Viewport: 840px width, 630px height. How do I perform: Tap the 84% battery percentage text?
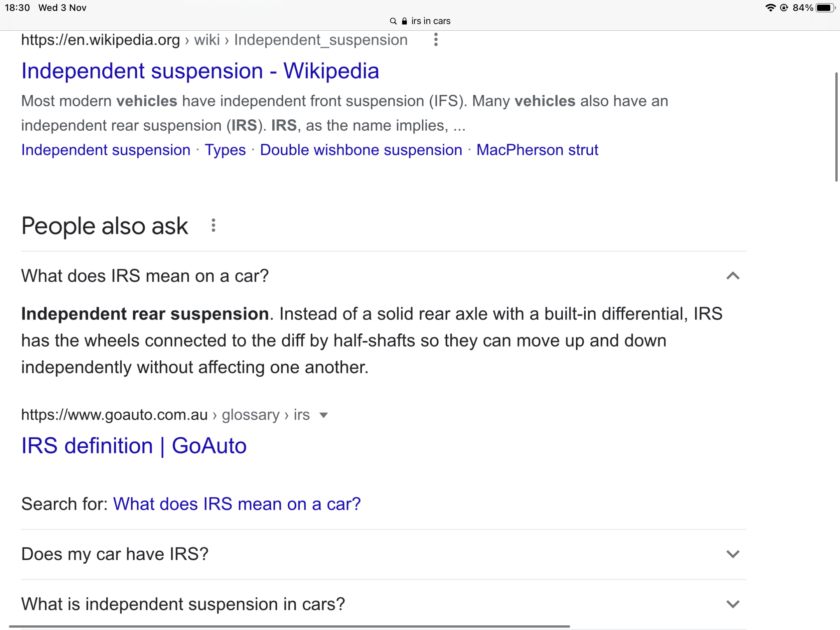point(803,8)
